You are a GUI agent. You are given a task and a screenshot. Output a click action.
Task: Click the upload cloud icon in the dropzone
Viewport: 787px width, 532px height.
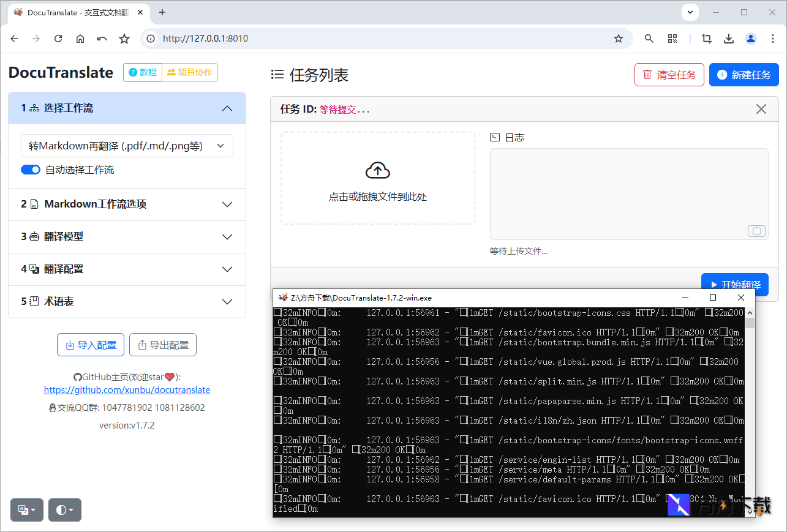(378, 170)
